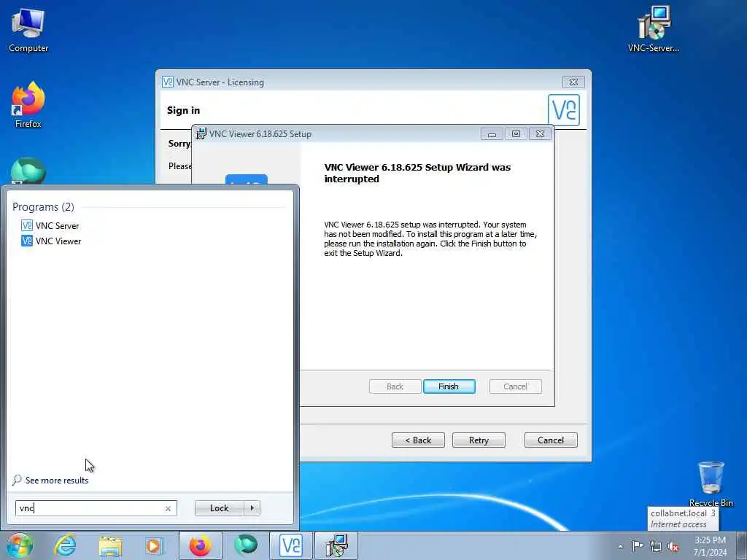
Task: Open Action Center flag icon in tray
Action: tap(638, 546)
